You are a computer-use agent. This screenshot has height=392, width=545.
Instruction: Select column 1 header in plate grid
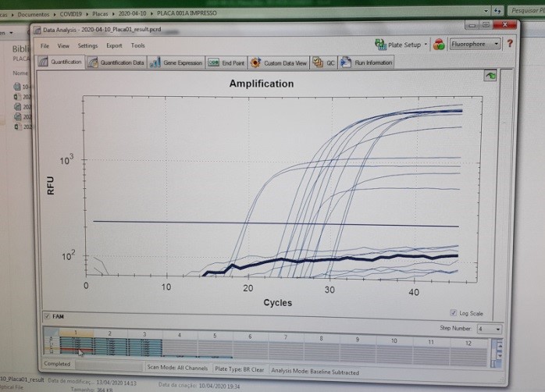point(76,333)
